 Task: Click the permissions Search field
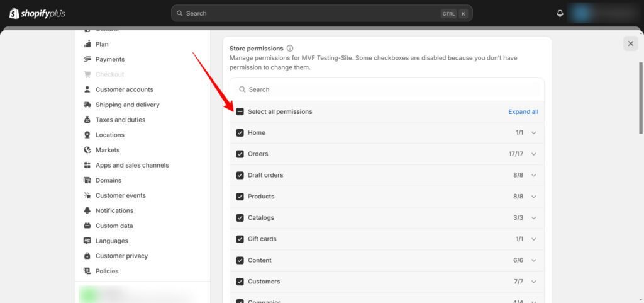(387, 89)
